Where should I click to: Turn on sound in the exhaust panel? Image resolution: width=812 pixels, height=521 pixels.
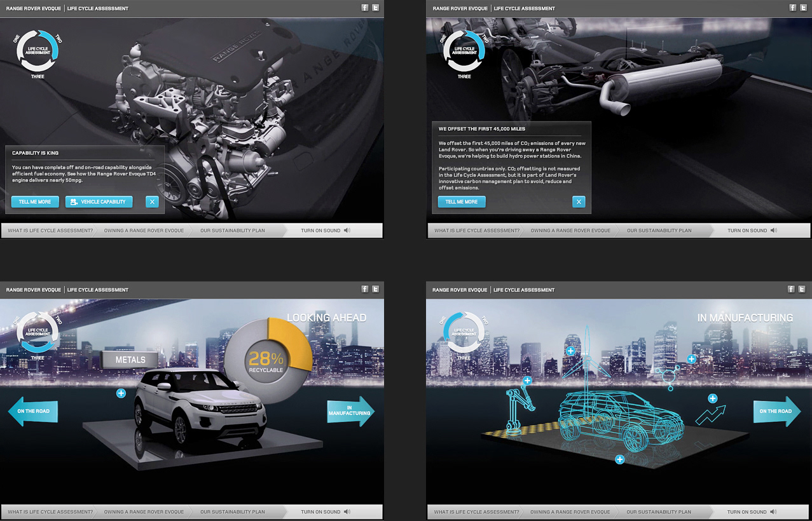point(752,231)
